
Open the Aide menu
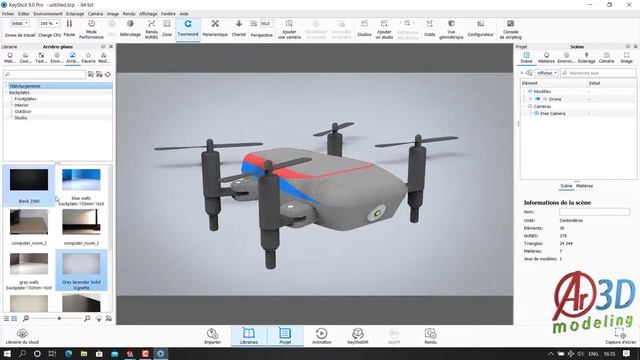[x=184, y=13]
